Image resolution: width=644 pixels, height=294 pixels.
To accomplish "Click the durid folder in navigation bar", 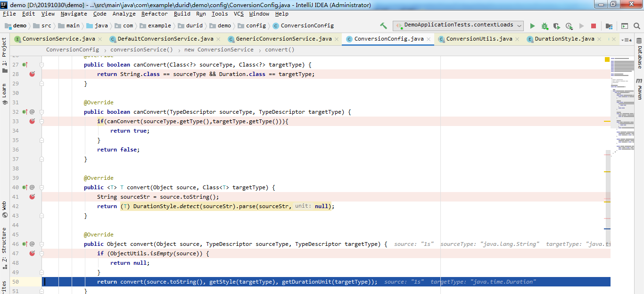I will pyautogui.click(x=190, y=25).
